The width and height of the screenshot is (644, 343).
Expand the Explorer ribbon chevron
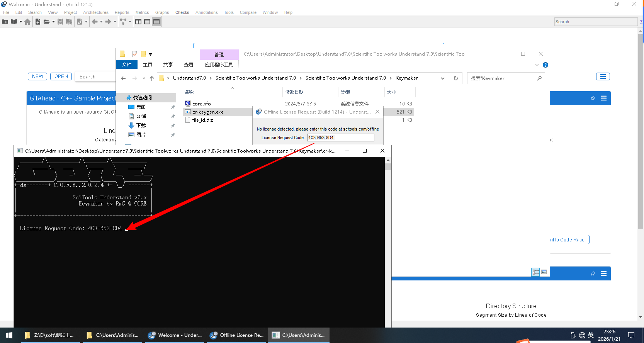pyautogui.click(x=537, y=65)
